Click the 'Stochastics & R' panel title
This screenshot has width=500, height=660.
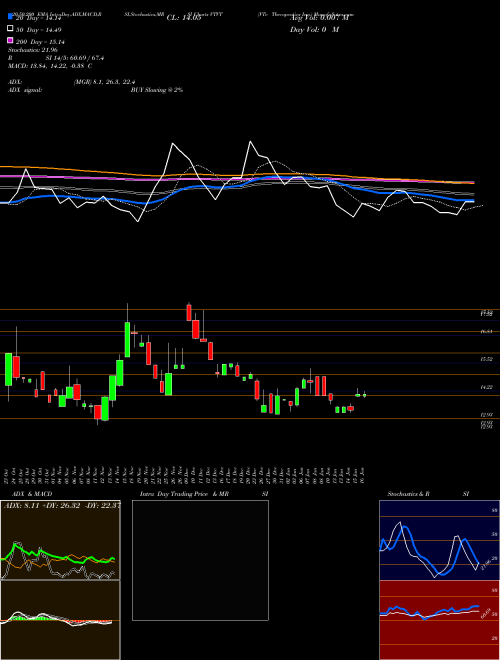coord(408,494)
